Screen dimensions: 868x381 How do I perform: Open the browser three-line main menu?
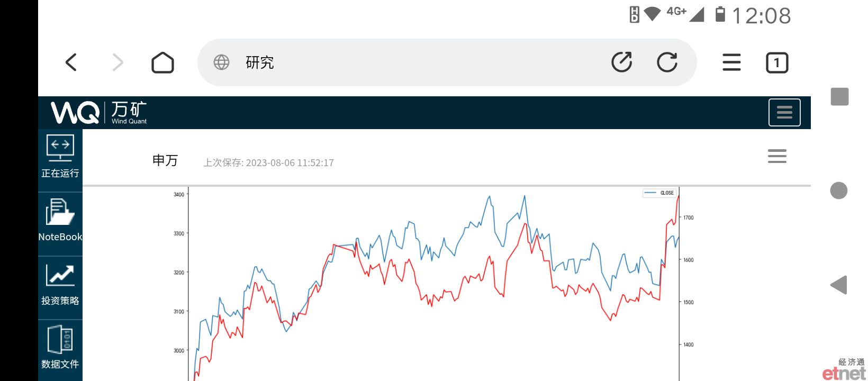pos(731,62)
